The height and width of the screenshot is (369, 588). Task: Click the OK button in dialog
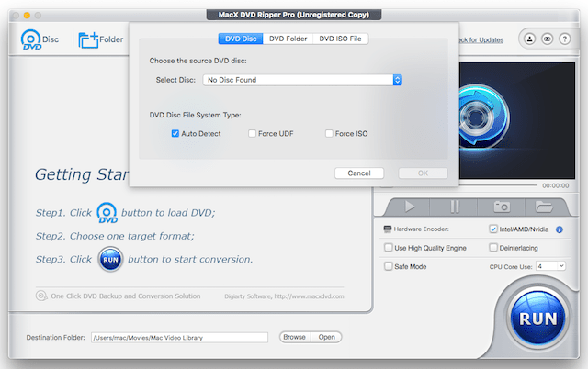(423, 173)
